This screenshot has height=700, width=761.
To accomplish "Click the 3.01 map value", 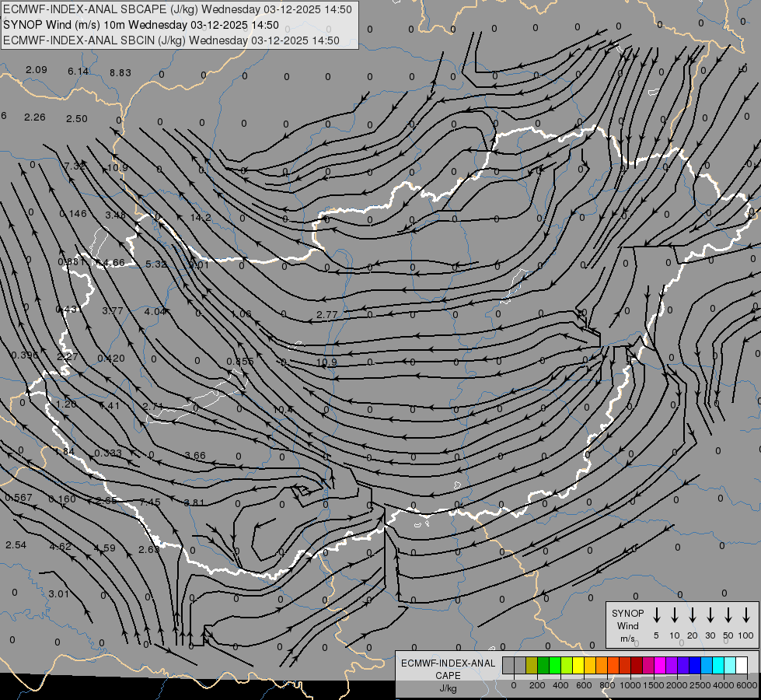I will point(59,594).
